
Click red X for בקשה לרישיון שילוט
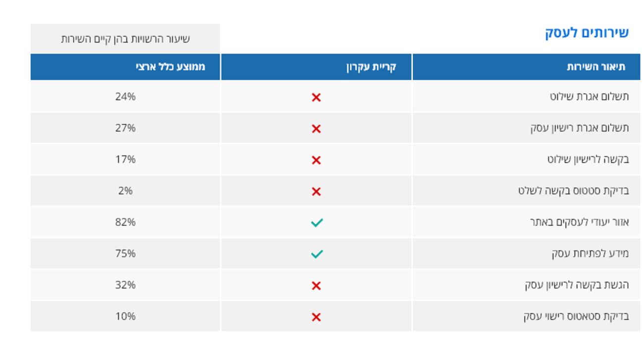tap(316, 160)
